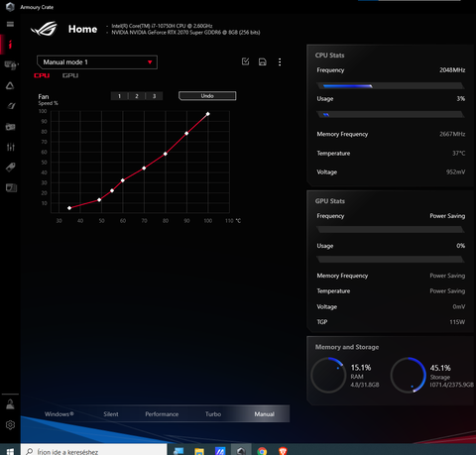Viewport: 476px width, 455px height.
Task: Open Google Chrome from the taskbar
Action: pos(262,451)
